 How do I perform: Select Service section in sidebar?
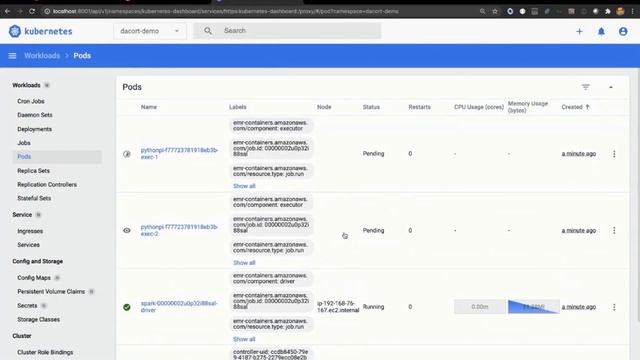coord(22,215)
